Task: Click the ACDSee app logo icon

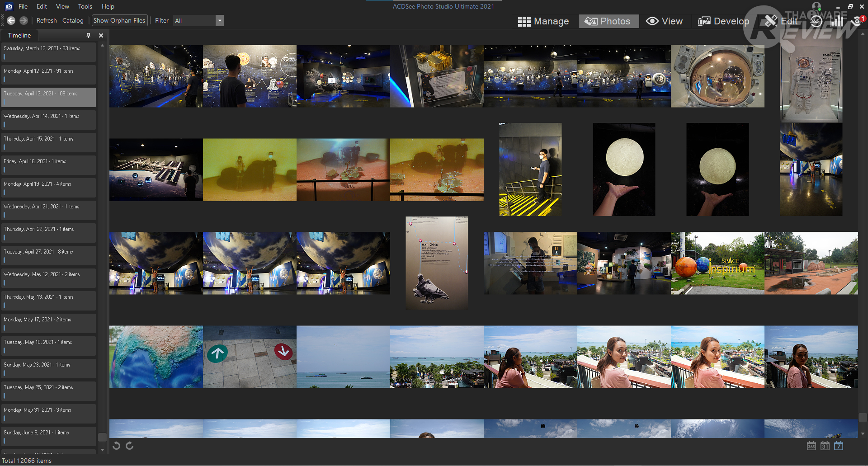Action: [x=9, y=7]
